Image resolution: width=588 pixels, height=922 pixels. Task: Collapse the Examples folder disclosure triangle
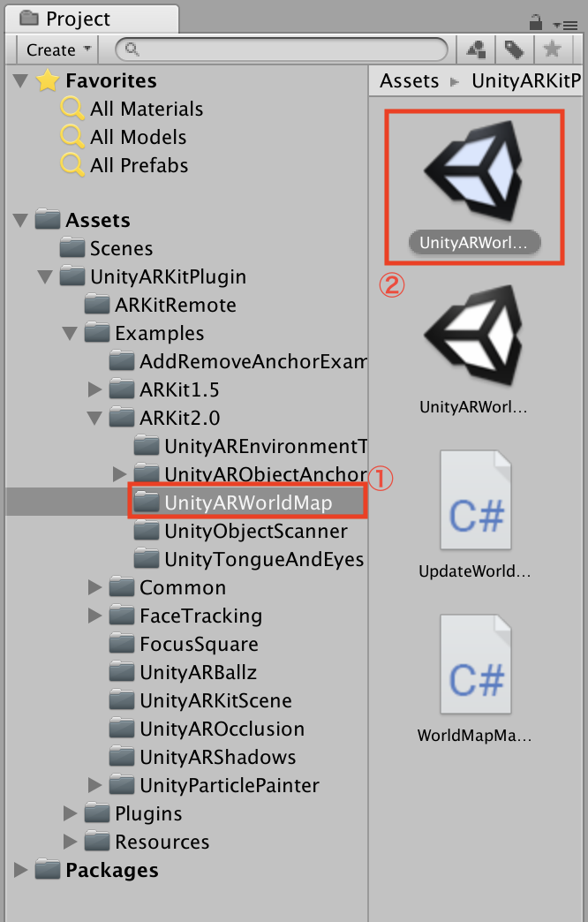[x=69, y=332]
